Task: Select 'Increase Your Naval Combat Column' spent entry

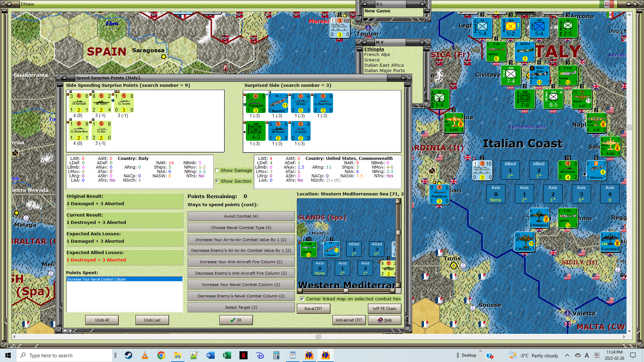Action: [x=124, y=279]
